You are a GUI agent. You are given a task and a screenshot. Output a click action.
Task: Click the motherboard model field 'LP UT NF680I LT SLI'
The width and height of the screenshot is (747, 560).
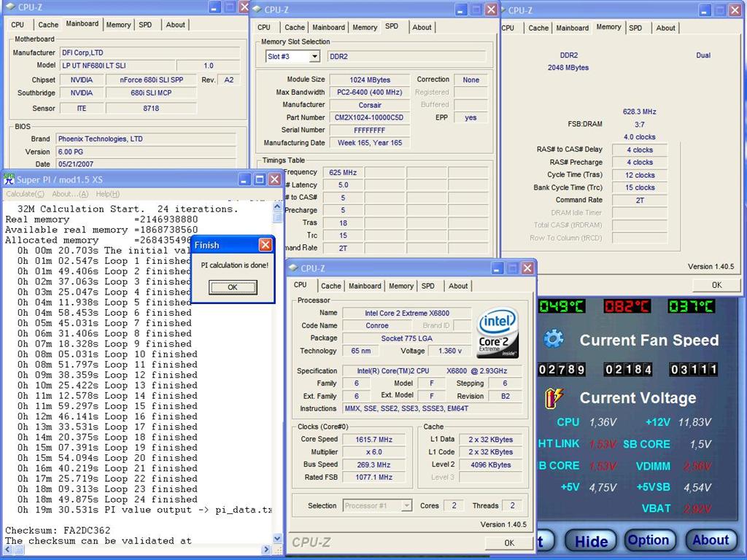click(117, 66)
